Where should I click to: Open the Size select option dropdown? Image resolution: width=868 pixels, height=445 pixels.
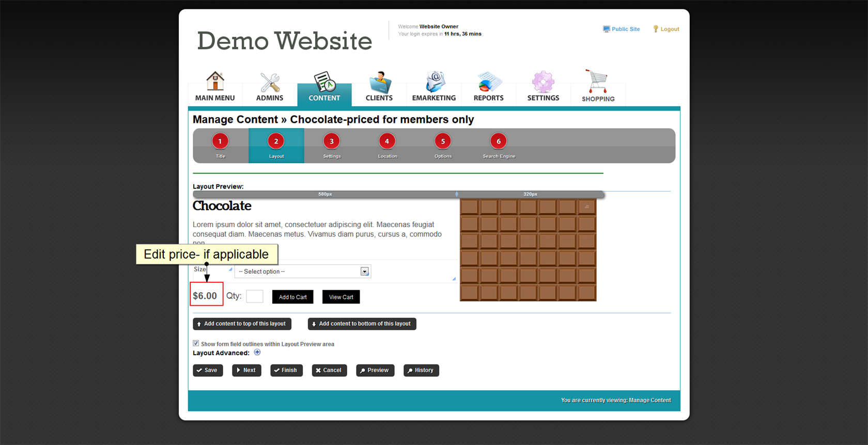click(303, 272)
